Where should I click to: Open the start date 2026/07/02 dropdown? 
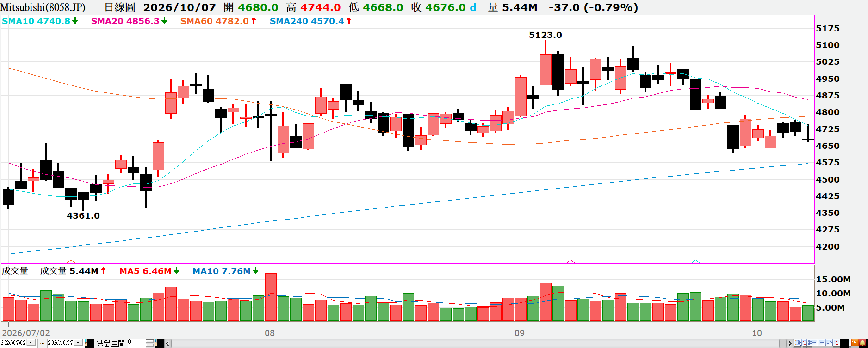(x=31, y=342)
